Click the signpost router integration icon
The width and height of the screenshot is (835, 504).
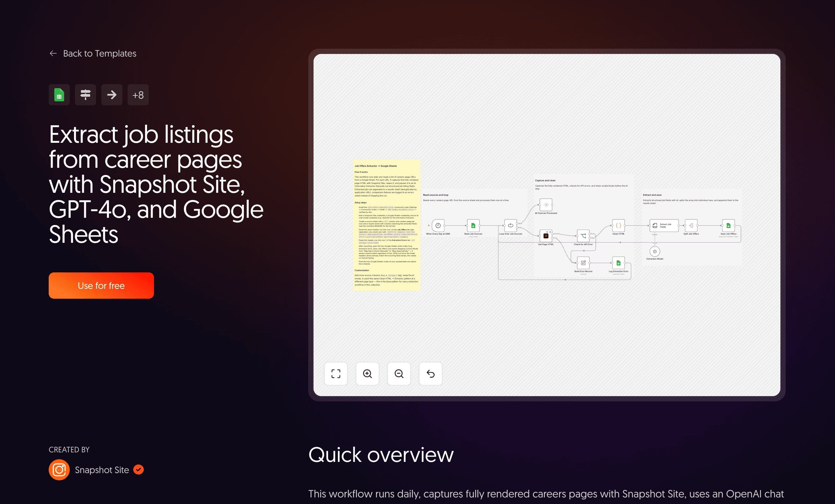tap(86, 95)
